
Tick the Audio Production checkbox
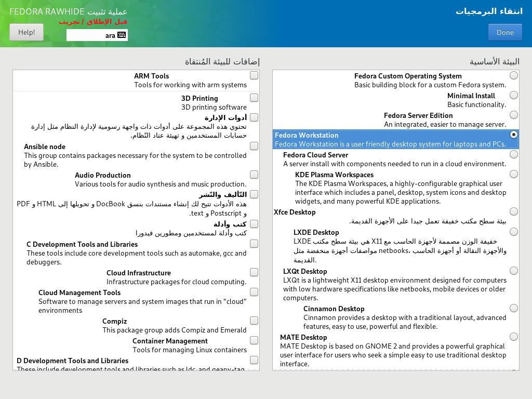pos(254,175)
